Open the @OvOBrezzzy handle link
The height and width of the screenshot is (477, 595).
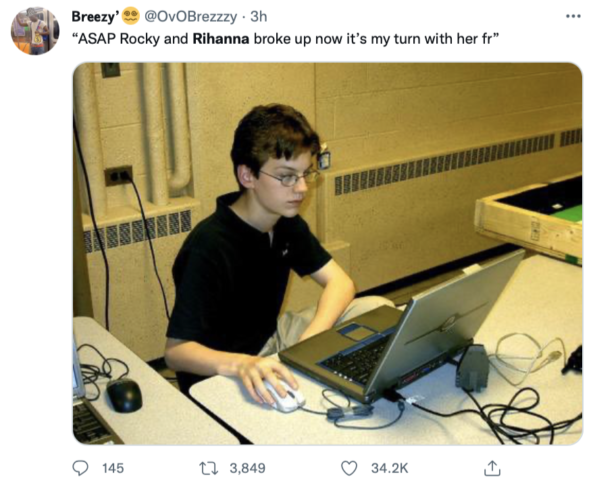pyautogui.click(x=190, y=17)
